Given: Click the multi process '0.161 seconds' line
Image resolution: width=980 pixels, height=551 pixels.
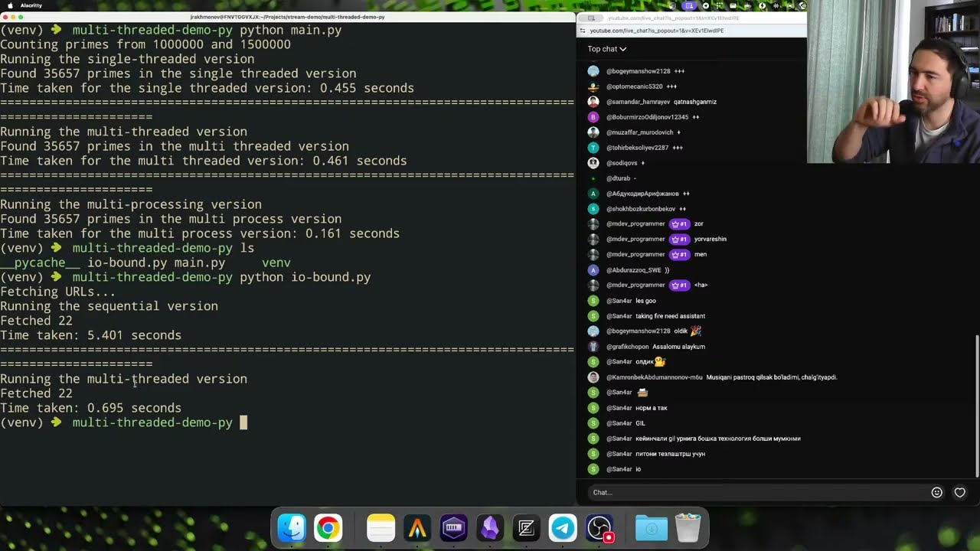Looking at the screenshot, I should coord(200,233).
